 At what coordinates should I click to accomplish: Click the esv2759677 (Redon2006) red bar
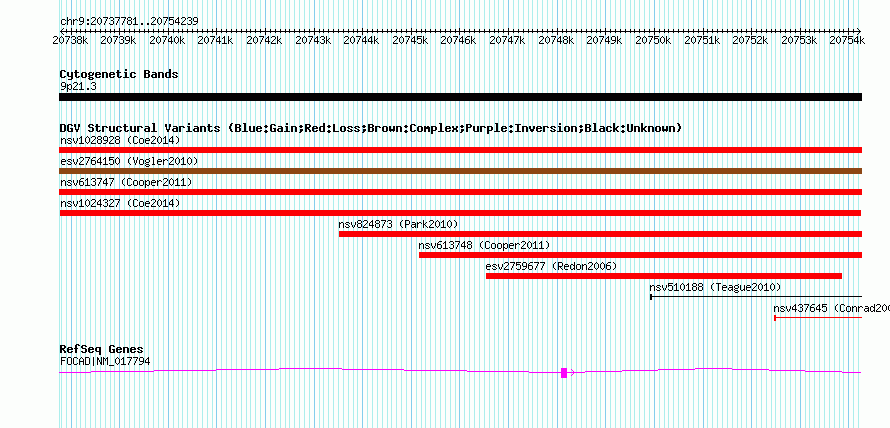(x=664, y=276)
